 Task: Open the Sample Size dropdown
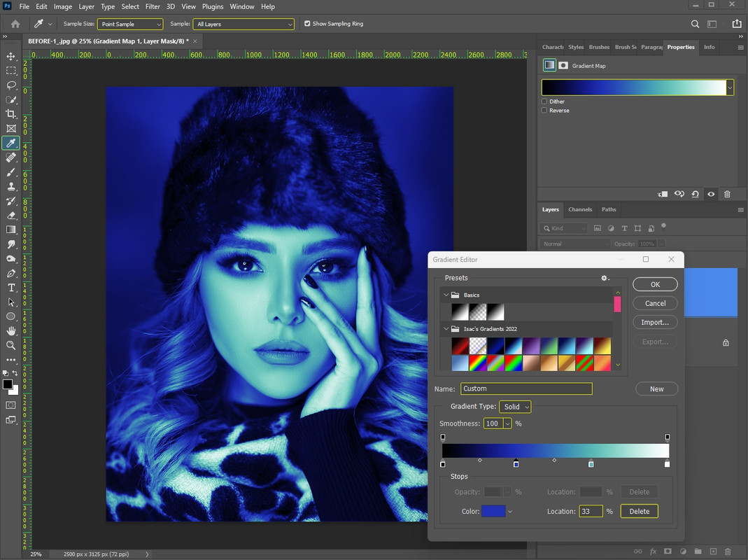(130, 24)
